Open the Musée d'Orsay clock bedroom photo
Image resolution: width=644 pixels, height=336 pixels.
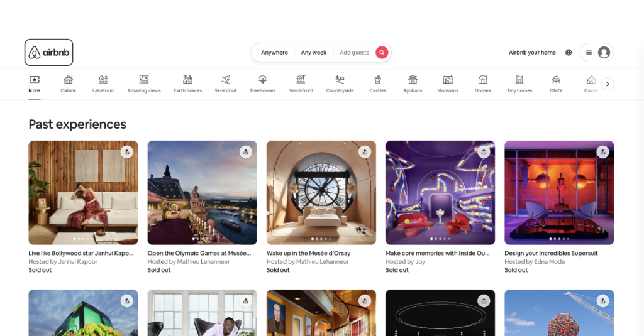(x=321, y=193)
